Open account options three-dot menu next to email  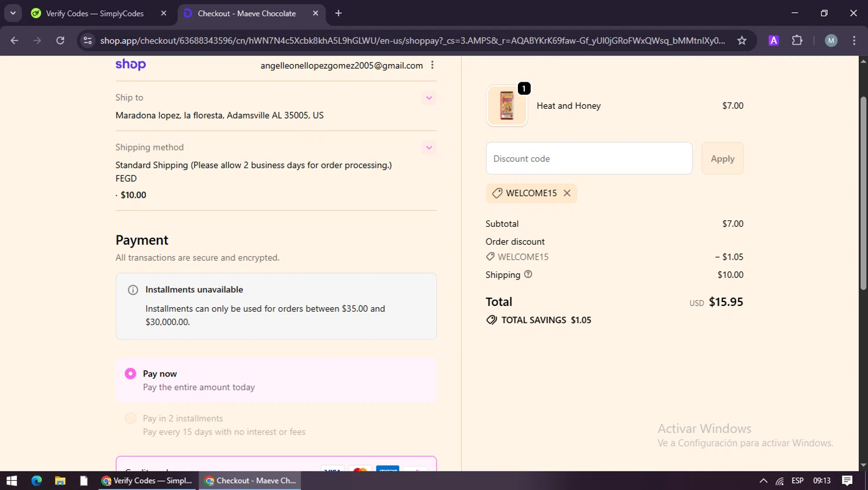coord(432,65)
